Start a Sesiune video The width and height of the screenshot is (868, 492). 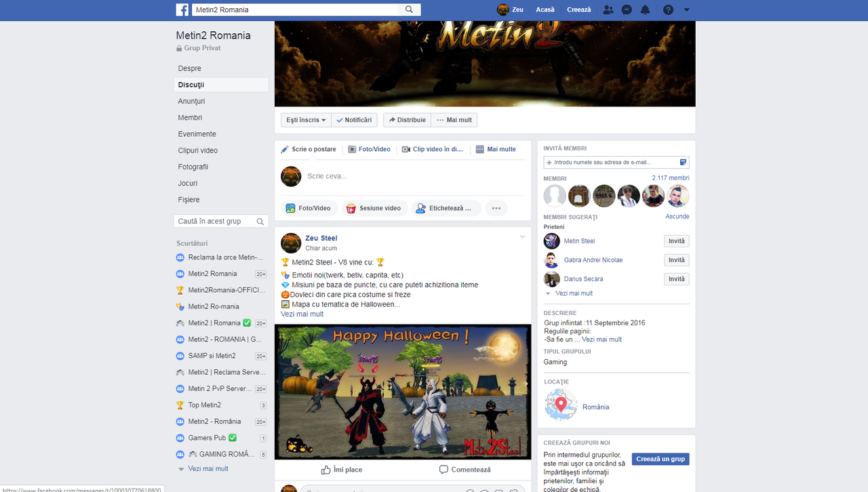(x=374, y=208)
